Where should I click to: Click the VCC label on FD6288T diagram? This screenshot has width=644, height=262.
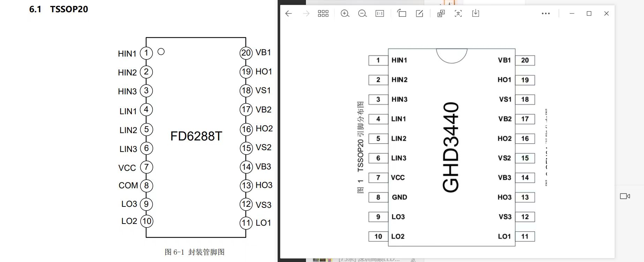coord(127,168)
